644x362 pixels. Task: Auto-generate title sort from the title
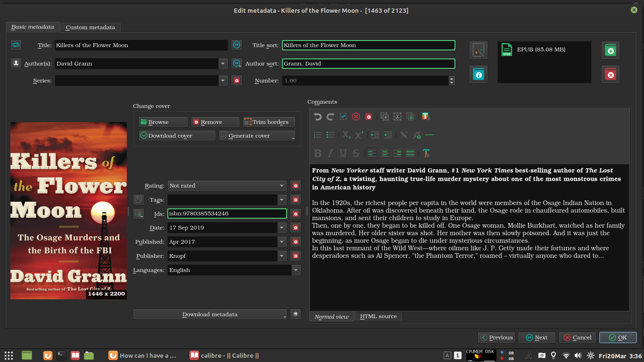coord(237,45)
